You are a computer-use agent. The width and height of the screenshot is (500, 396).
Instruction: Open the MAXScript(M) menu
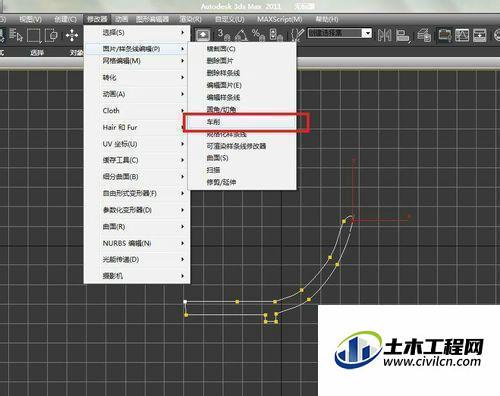click(x=279, y=19)
